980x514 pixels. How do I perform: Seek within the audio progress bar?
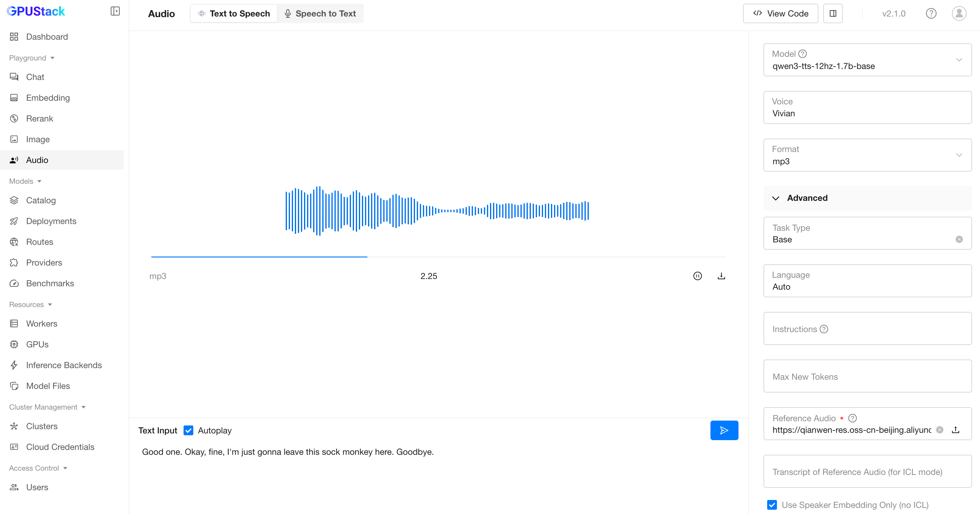pyautogui.click(x=438, y=257)
